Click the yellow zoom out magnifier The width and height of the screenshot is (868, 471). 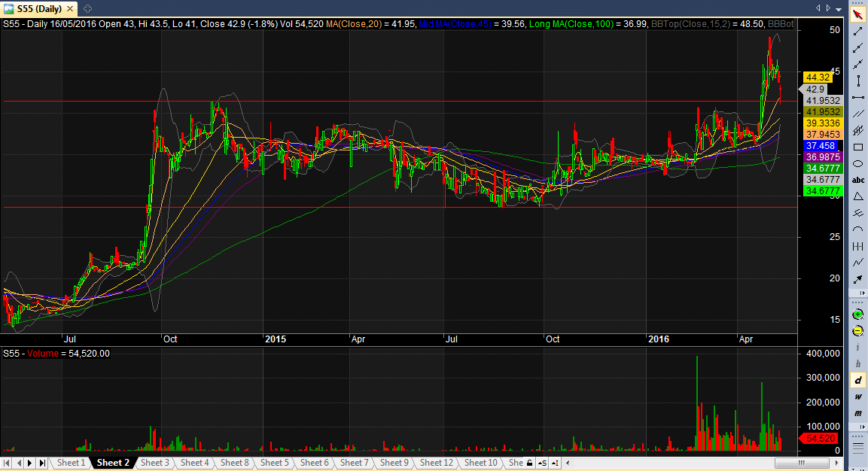(x=857, y=332)
